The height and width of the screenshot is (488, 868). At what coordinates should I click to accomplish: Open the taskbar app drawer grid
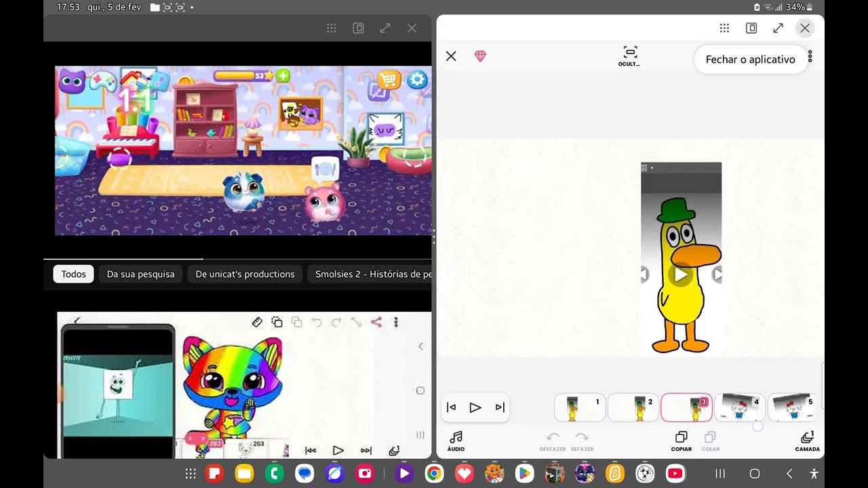191,474
